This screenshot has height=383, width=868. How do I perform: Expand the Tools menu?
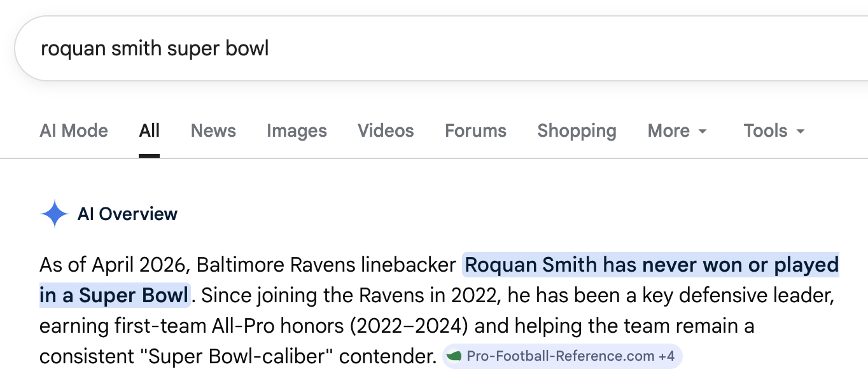coord(773,131)
